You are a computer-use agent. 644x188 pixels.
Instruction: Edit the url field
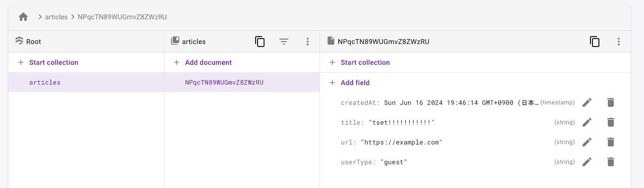[x=587, y=142]
